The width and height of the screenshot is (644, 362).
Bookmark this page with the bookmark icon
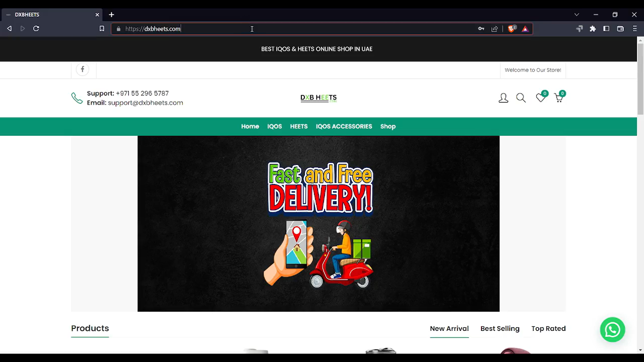click(x=102, y=28)
